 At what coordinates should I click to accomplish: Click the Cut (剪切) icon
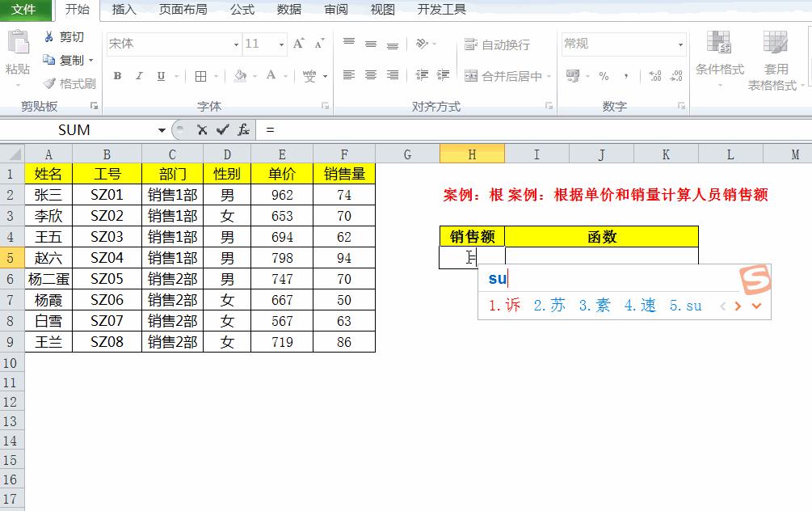click(x=50, y=36)
